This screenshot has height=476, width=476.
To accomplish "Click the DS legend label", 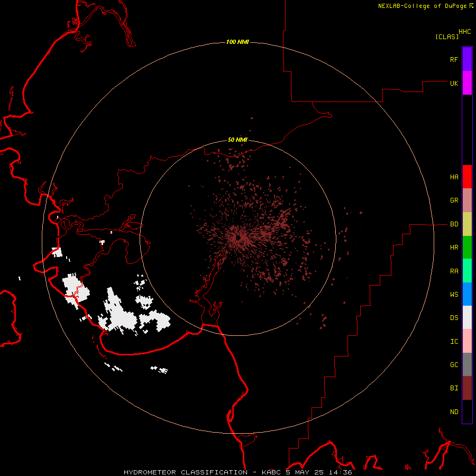I will point(454,318).
